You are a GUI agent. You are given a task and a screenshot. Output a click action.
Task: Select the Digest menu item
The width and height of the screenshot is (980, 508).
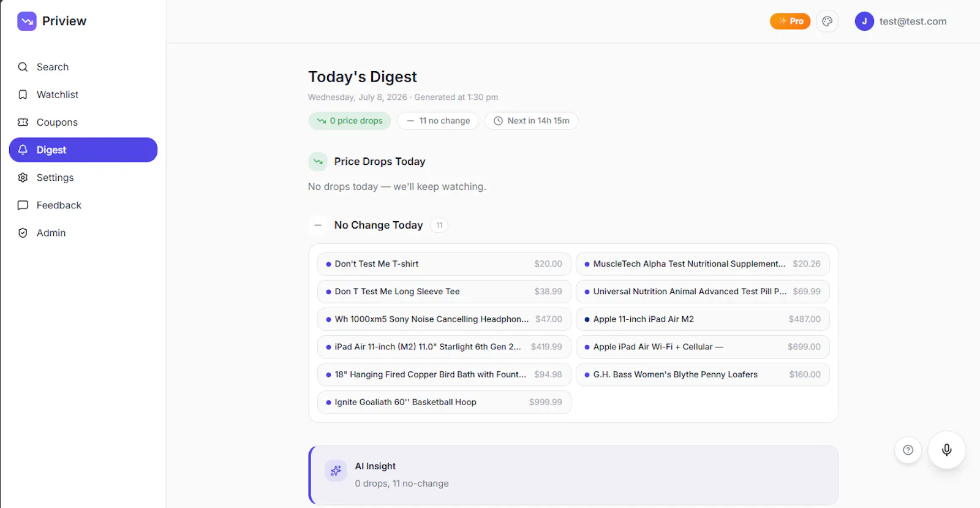(83, 150)
